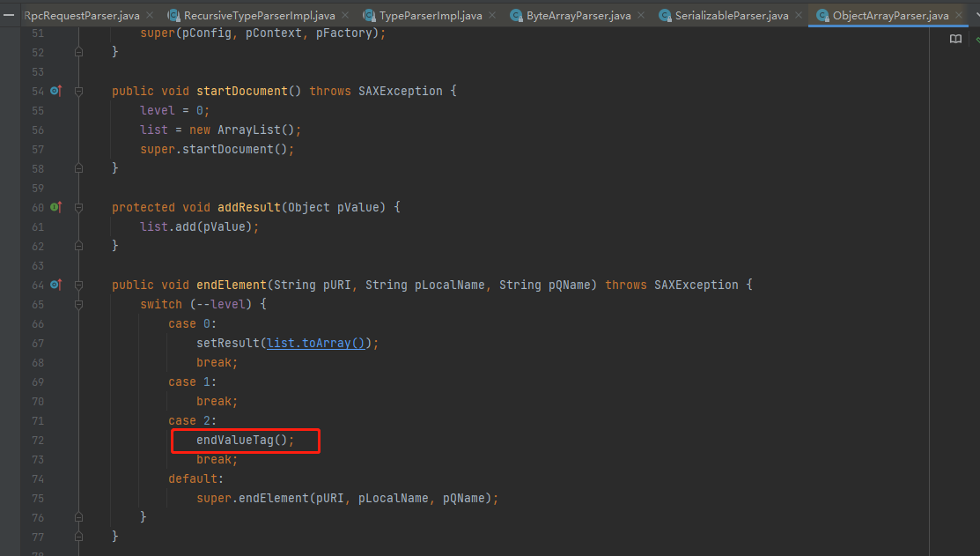The width and height of the screenshot is (980, 556).
Task: Click fold end marker on line 76
Action: pos(78,517)
